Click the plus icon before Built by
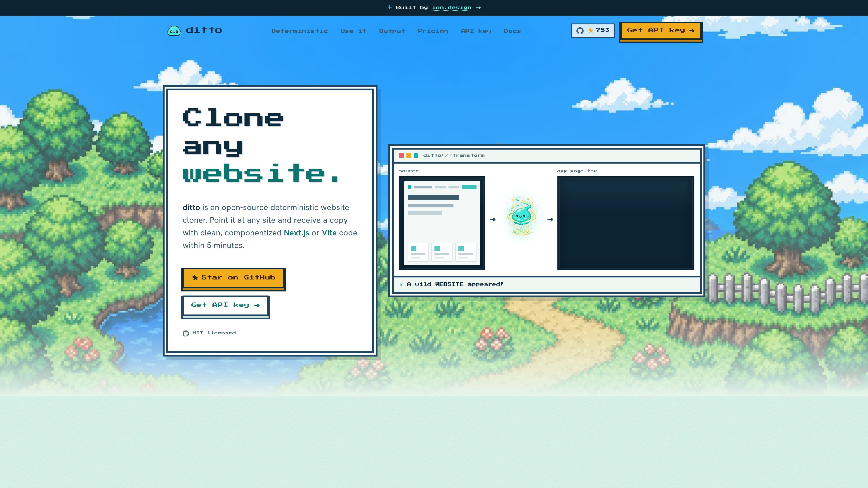The image size is (868, 488). click(x=389, y=7)
